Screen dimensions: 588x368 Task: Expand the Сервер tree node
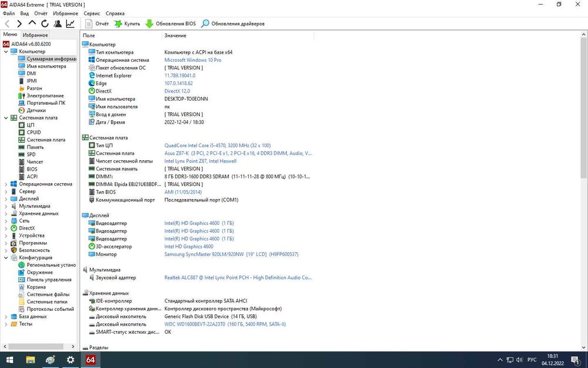coord(6,191)
